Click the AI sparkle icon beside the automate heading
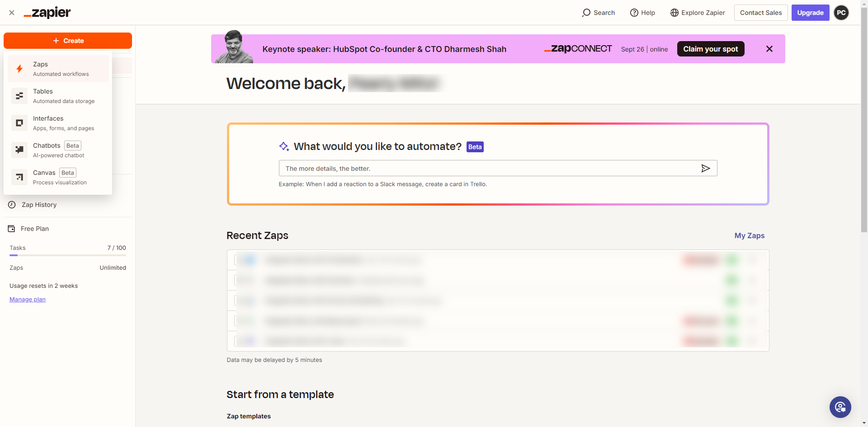 (x=284, y=146)
